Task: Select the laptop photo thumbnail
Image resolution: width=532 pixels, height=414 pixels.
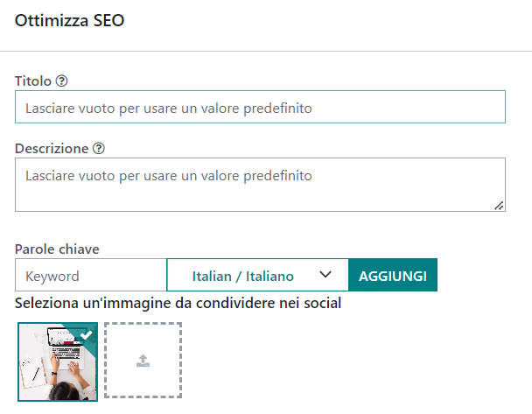Action: (58, 361)
